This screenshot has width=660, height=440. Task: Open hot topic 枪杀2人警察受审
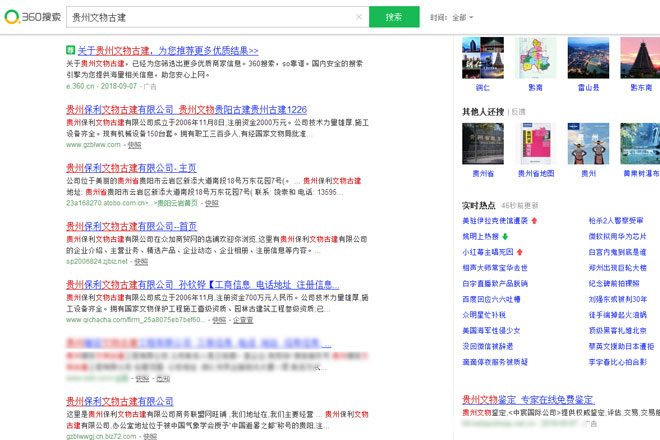(x=616, y=221)
